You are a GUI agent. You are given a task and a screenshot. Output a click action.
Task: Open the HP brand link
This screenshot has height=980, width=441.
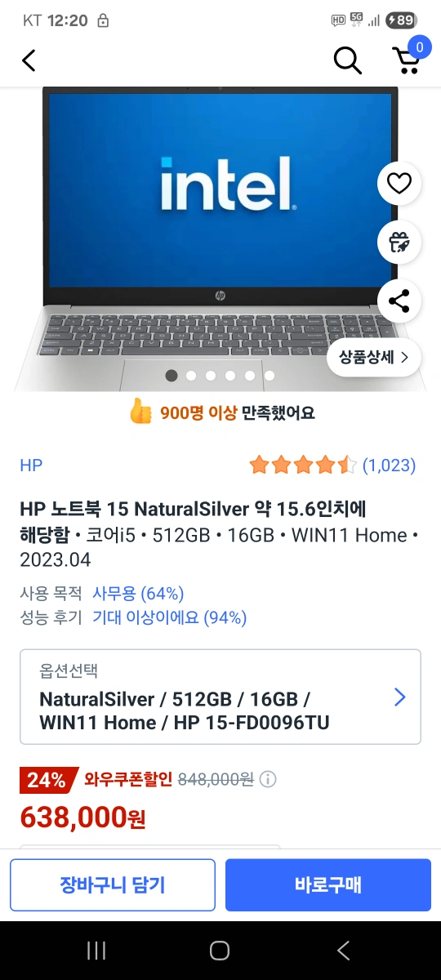(31, 465)
